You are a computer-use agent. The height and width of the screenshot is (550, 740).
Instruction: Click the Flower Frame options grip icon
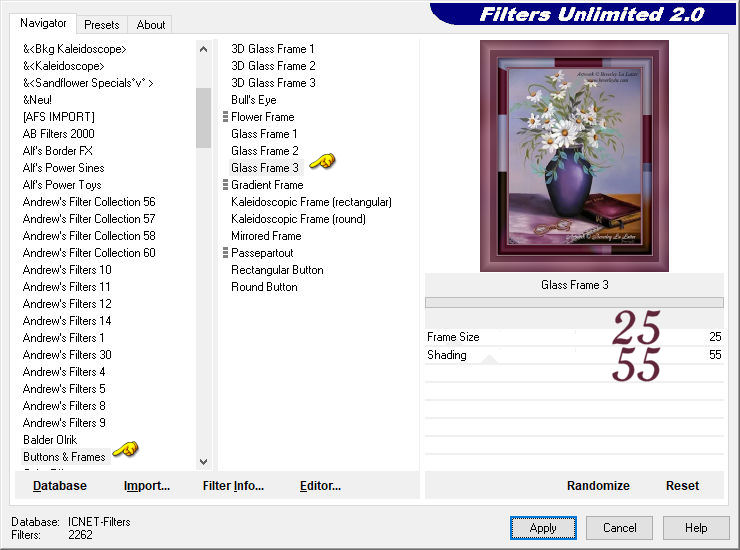[225, 117]
